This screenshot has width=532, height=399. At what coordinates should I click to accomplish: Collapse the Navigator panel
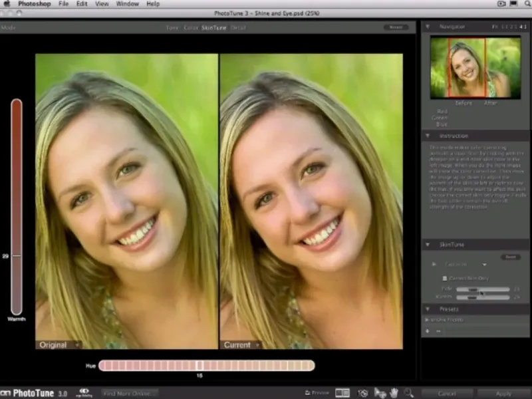(x=428, y=27)
